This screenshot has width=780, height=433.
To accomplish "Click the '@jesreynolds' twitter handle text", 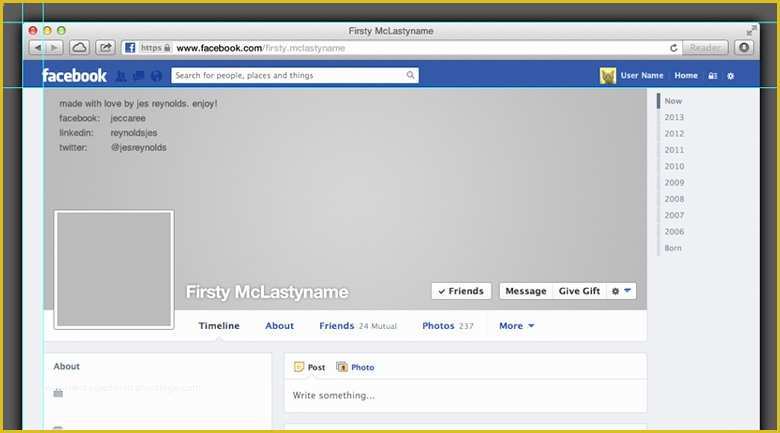I will coord(139,147).
